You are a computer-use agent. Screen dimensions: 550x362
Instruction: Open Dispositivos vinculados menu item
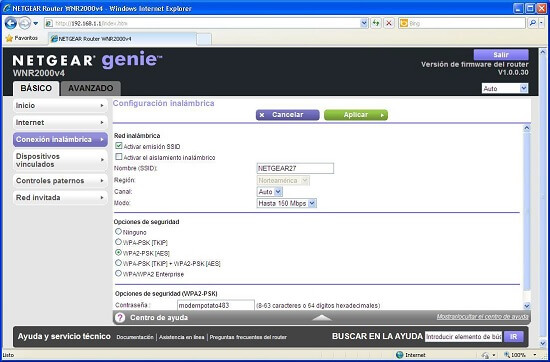(x=60, y=160)
